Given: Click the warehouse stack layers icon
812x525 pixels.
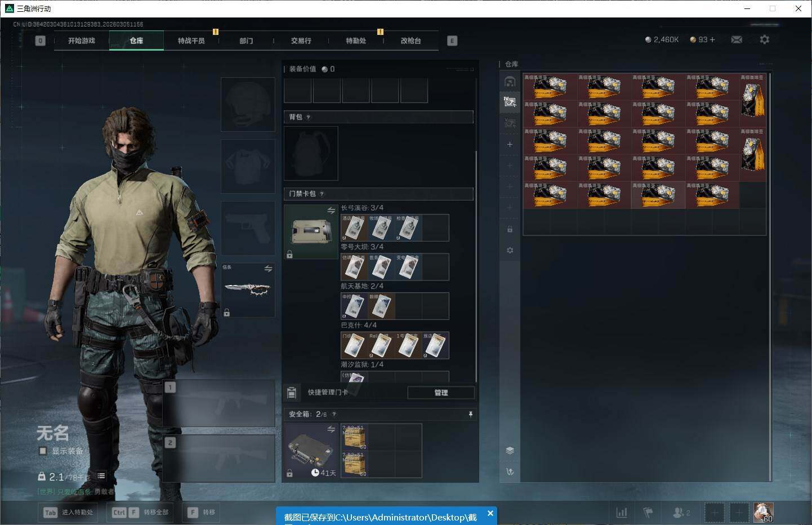Looking at the screenshot, I should click(x=510, y=450).
